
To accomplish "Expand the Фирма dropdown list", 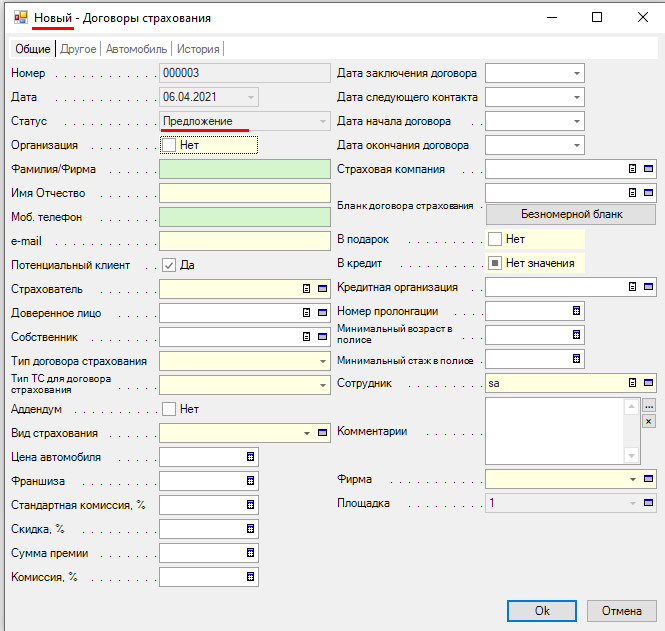I will (x=633, y=479).
